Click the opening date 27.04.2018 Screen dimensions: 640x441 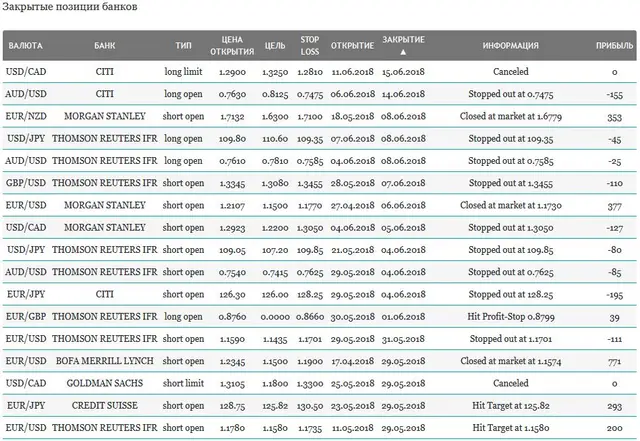(352, 205)
